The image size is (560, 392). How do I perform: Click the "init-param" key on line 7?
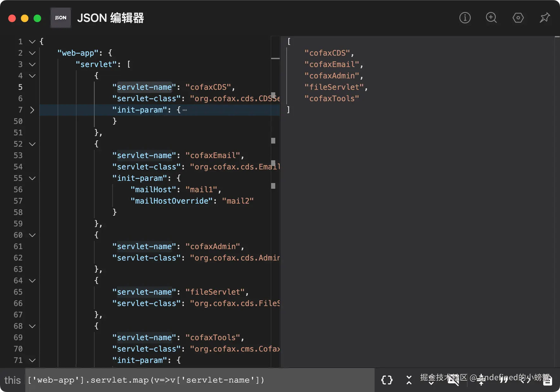(x=140, y=110)
